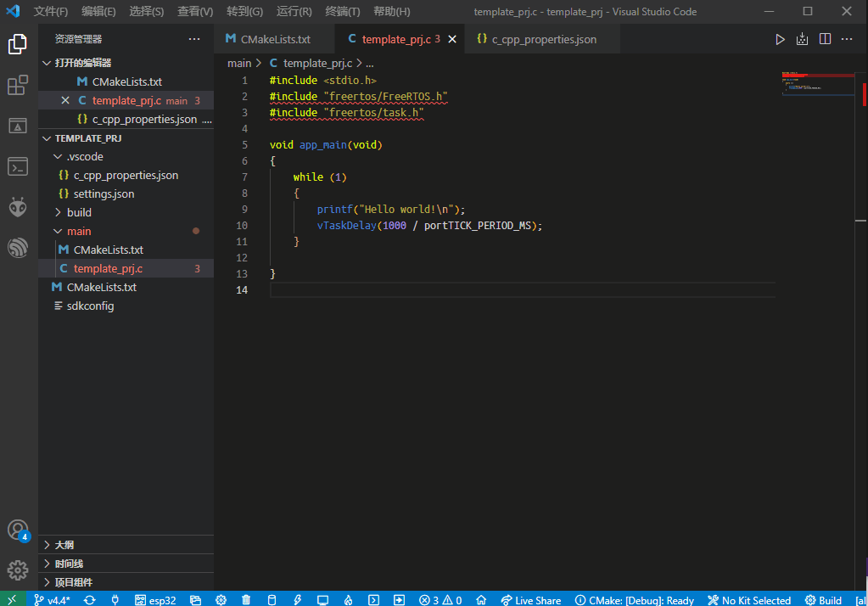Click the Run play button in editor toolbar
The width and height of the screenshot is (868, 606).
780,39
